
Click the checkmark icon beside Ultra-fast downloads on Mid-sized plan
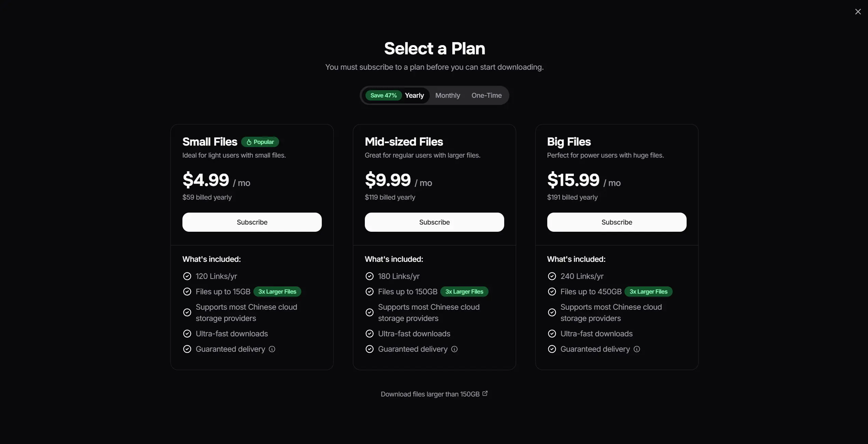369,334
